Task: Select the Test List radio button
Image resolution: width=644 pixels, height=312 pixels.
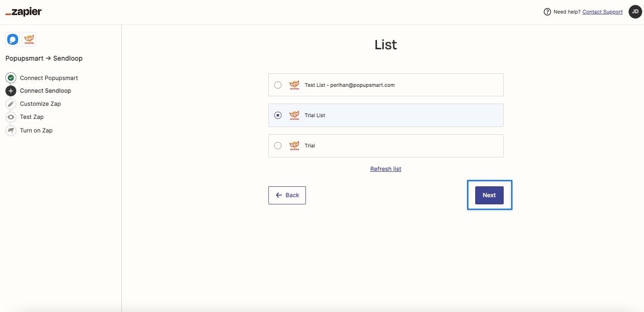Action: pyautogui.click(x=278, y=85)
